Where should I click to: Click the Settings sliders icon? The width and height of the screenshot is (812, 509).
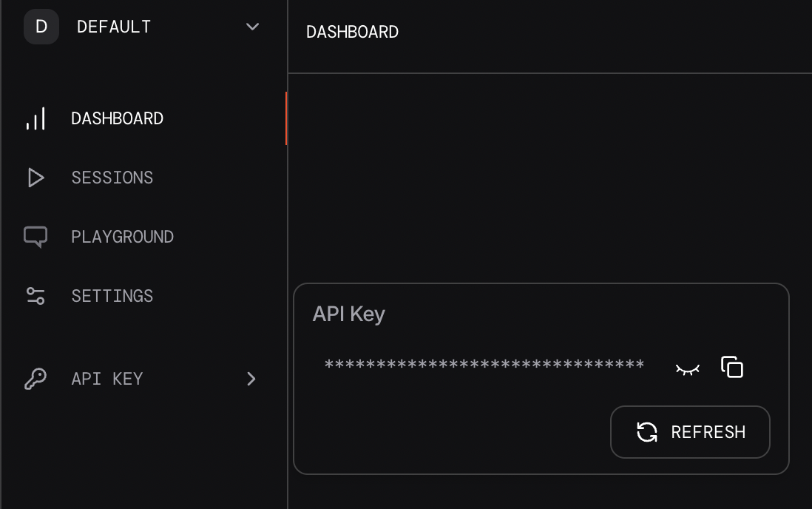tap(35, 296)
